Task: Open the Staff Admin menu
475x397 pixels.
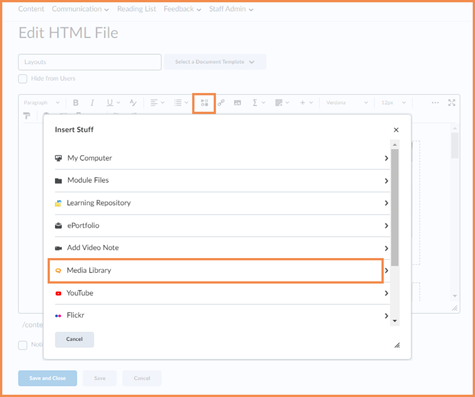Action: coord(231,9)
